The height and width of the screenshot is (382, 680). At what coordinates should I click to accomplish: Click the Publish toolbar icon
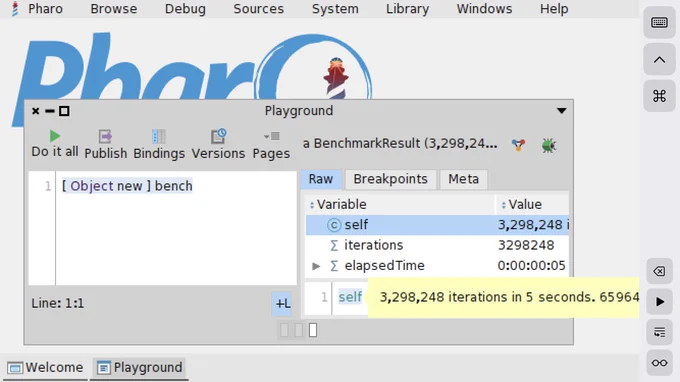(105, 137)
